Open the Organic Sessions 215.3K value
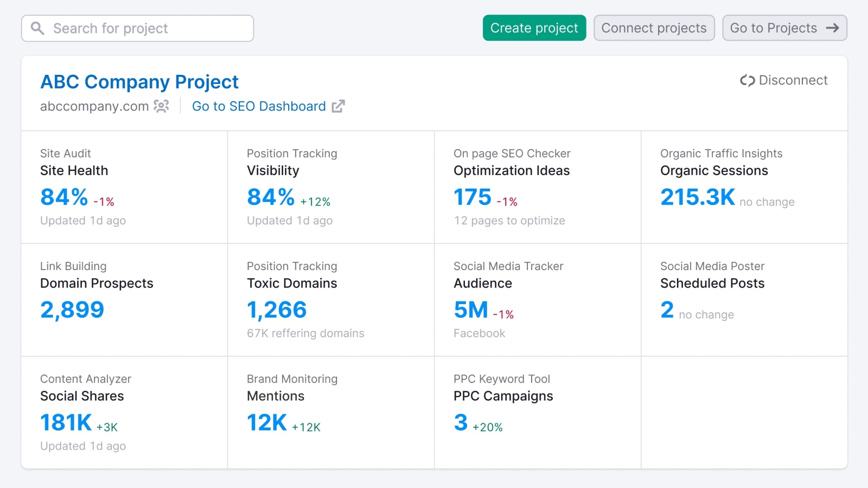Screen dimensions: 868x488 coord(698,197)
